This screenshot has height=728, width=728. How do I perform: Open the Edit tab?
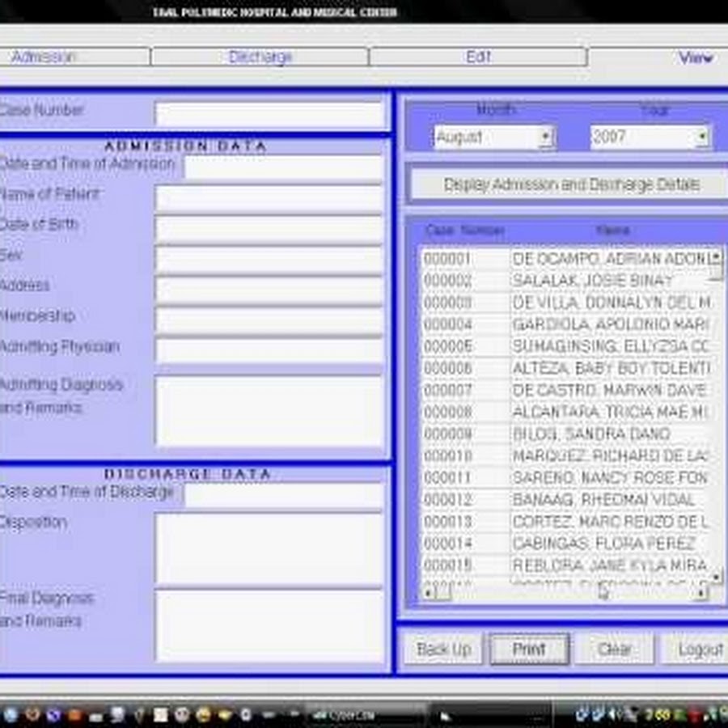coord(478,57)
